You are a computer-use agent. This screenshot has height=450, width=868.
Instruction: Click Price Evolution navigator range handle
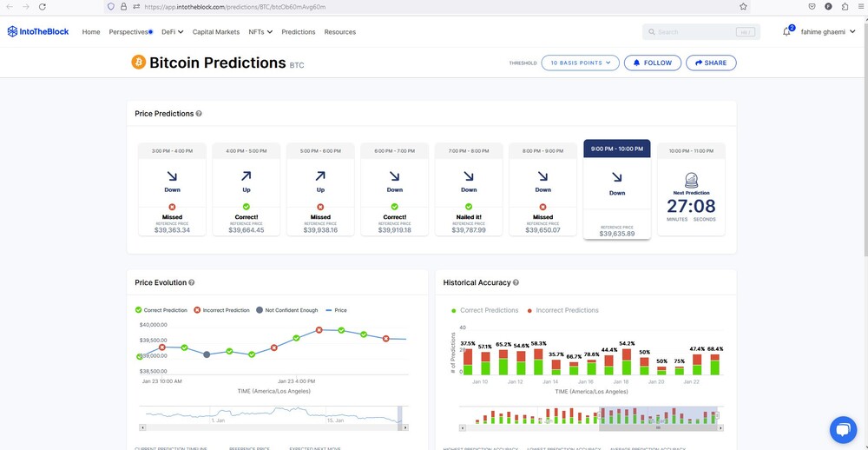coord(400,414)
